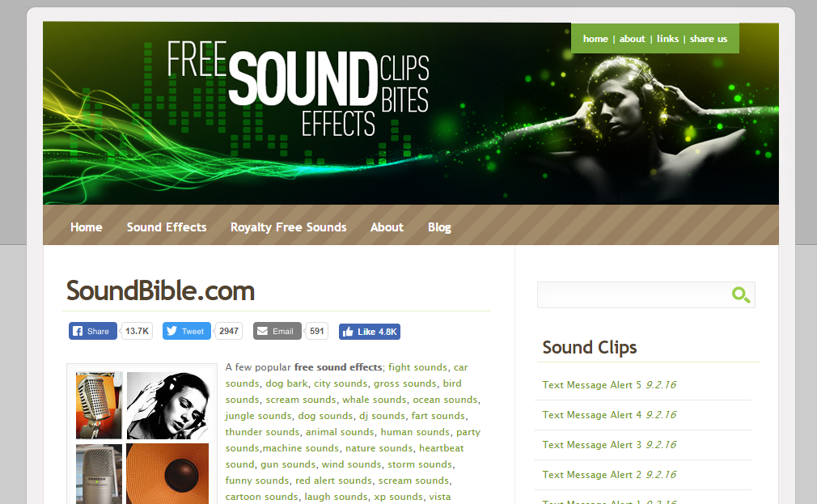Tweet the page via the Twitter bird icon
Image resolution: width=817 pixels, height=504 pixels.
click(187, 331)
